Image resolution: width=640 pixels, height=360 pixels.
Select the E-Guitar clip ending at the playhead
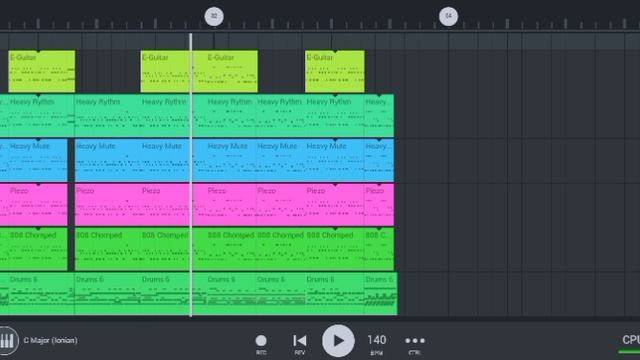pos(165,71)
